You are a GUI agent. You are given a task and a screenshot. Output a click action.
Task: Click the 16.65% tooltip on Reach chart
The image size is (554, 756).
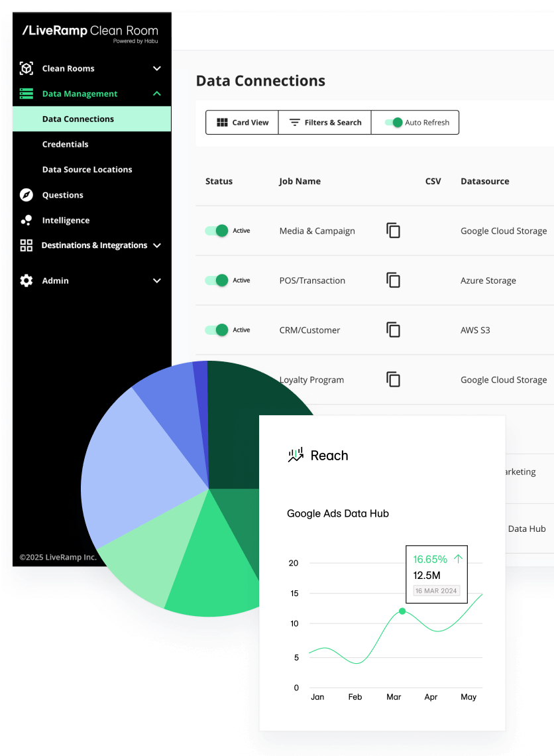coord(437,574)
